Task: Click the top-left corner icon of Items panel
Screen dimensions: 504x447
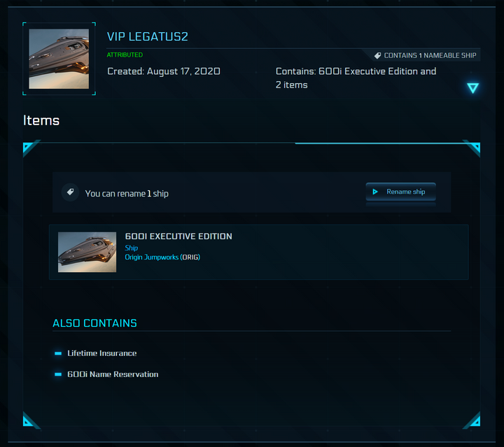Action: (30, 148)
